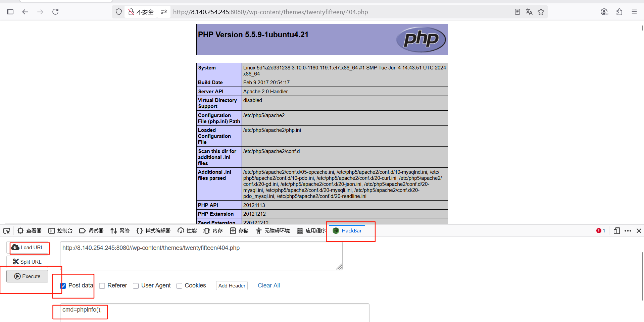Click the browser address bar URL
The image size is (644, 322).
click(270, 12)
